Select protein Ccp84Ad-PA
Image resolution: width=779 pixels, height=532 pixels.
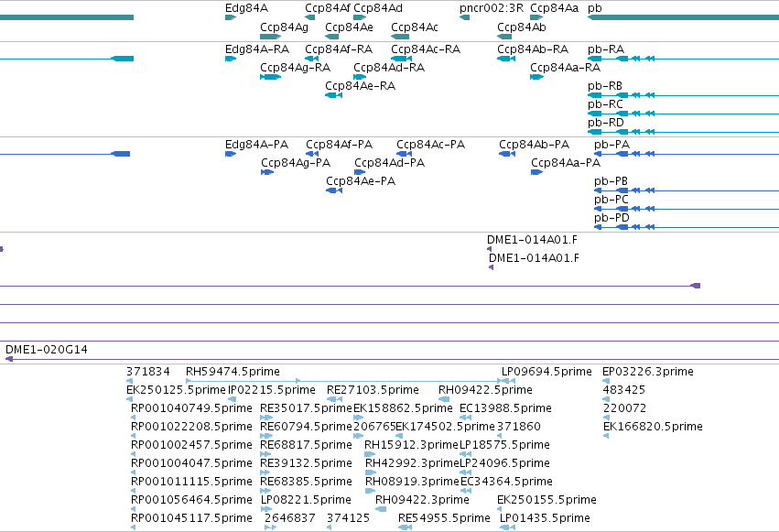coord(390,163)
